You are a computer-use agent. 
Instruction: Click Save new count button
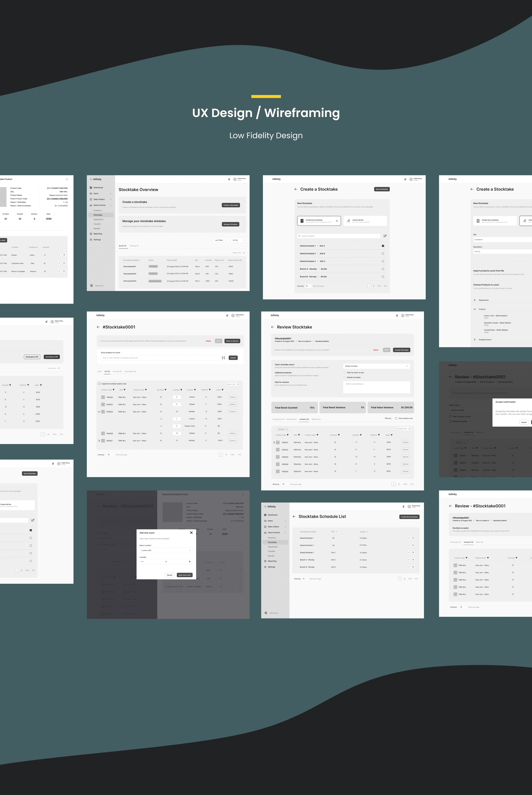184,575
